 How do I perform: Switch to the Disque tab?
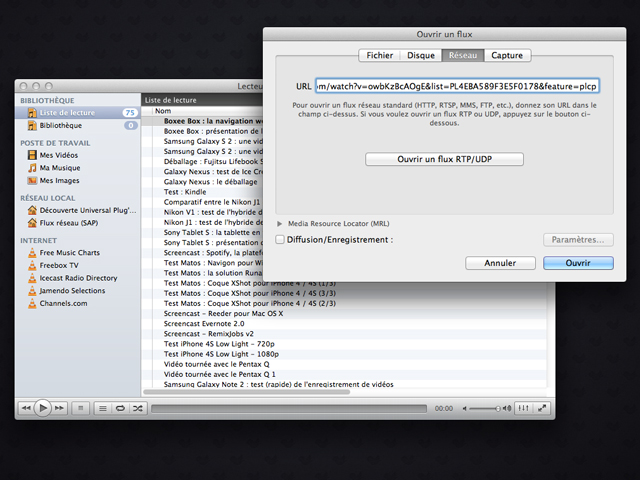tap(421, 55)
